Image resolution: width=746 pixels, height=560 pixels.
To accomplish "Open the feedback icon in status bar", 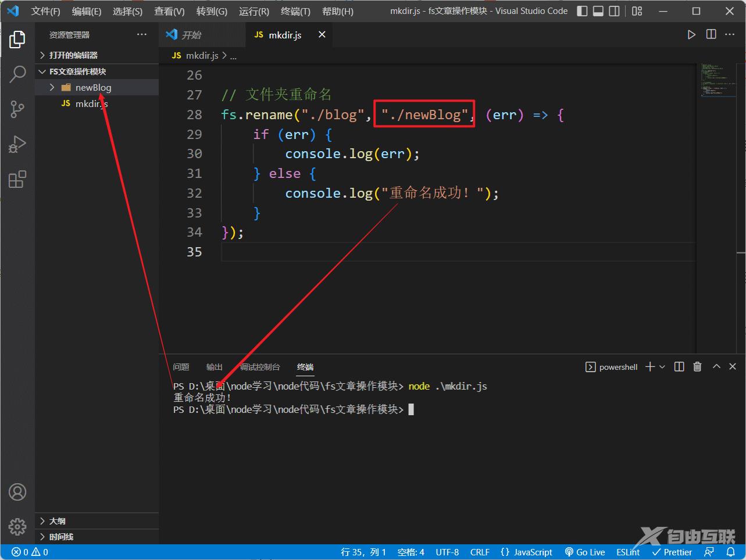I will [709, 552].
